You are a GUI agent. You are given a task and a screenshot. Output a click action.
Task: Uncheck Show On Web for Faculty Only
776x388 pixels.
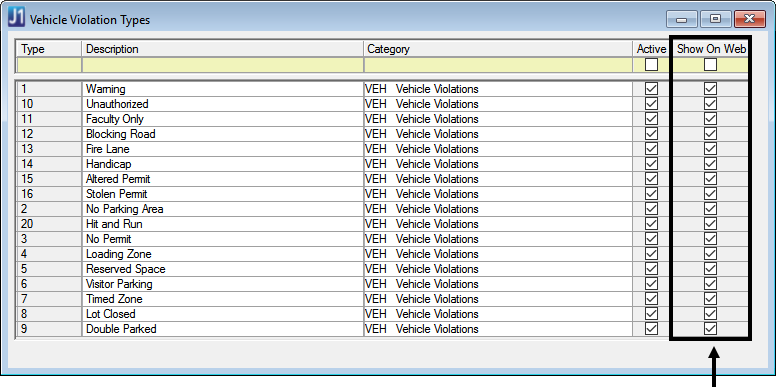click(x=711, y=119)
